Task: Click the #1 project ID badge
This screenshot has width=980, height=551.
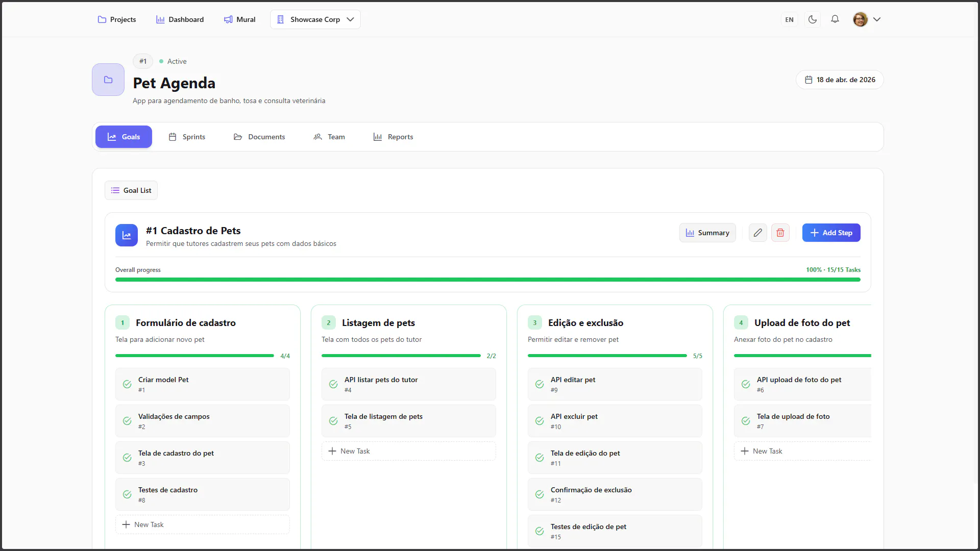Action: [x=143, y=61]
